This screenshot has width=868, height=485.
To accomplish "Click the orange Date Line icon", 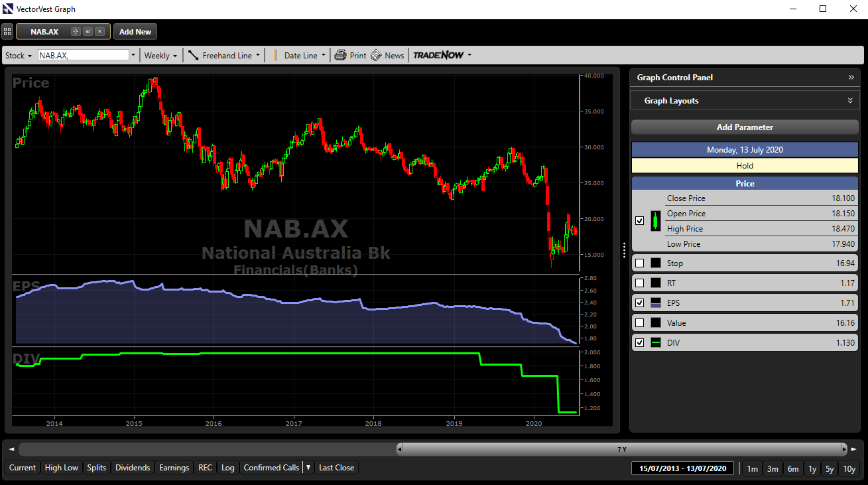I will click(x=275, y=56).
